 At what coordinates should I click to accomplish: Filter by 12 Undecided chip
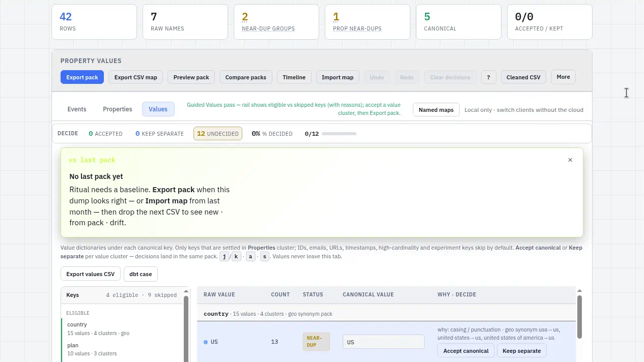[218, 134]
